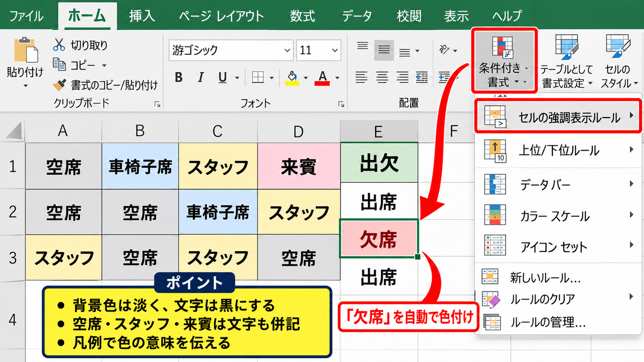Switch to the Insert tab
644x362 pixels.
pos(142,16)
